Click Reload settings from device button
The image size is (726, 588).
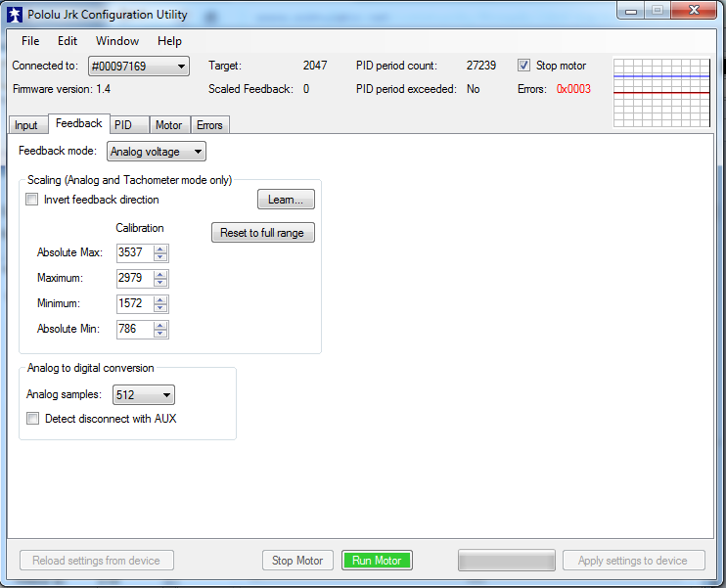coord(97,561)
